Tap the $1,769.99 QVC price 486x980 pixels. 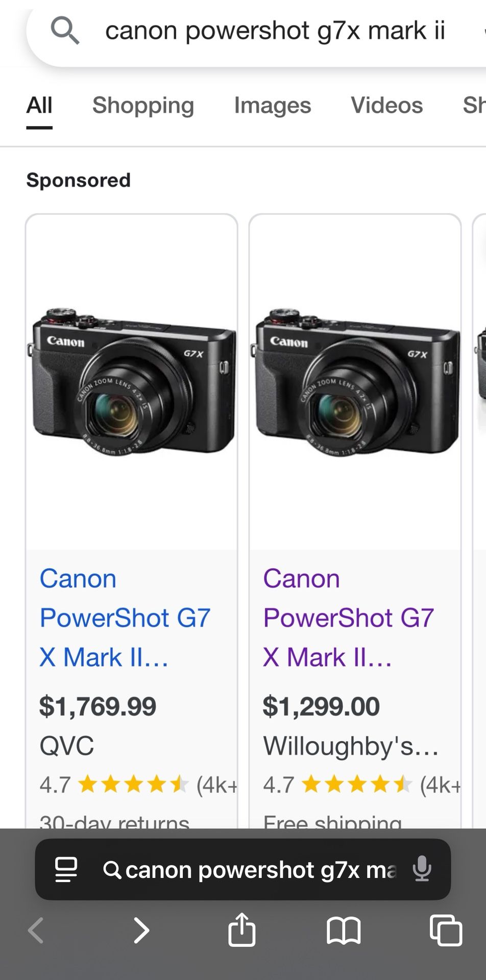pyautogui.click(x=98, y=706)
